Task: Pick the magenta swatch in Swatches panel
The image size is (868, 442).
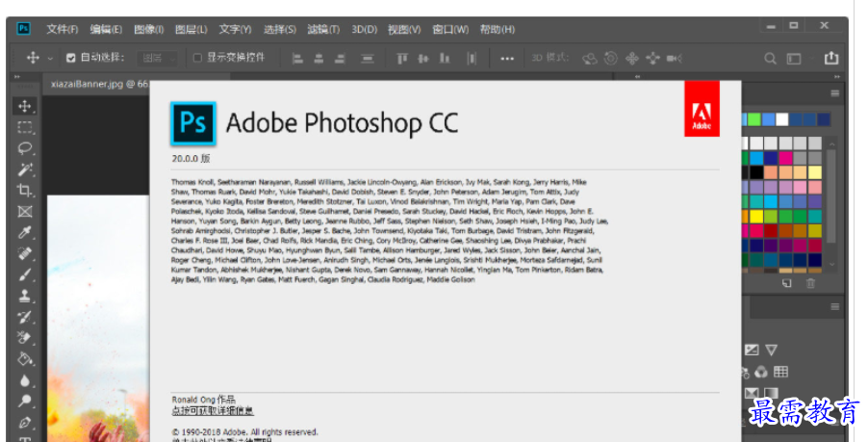Action: (785, 158)
